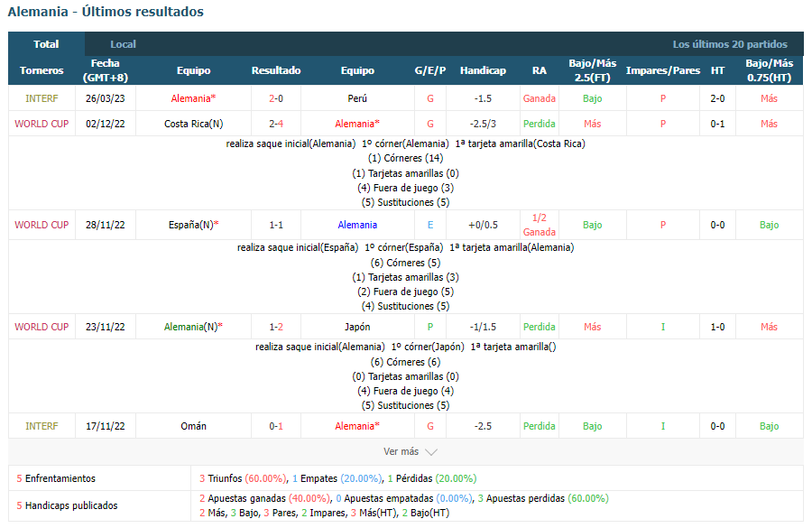Click the Handicap column header
Image resolution: width=812 pixels, height=528 pixels.
(x=483, y=70)
